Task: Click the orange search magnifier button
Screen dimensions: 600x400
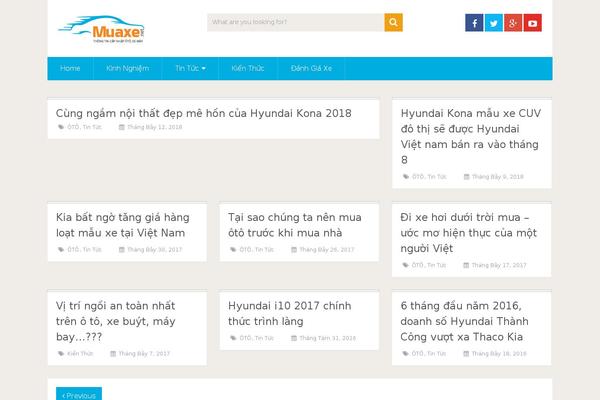Action: coord(393,23)
